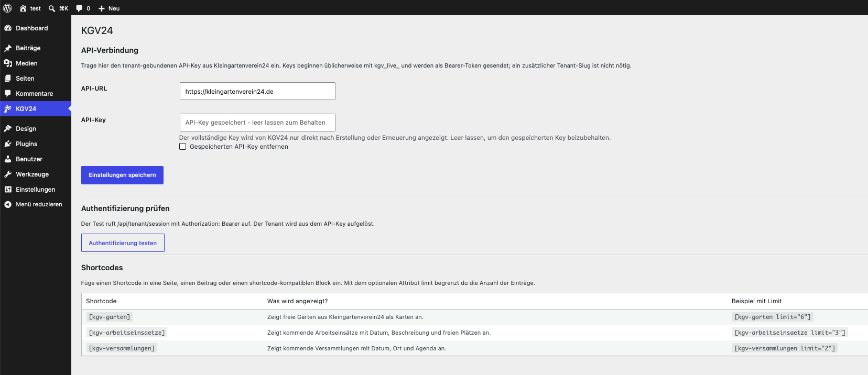Image resolution: width=868 pixels, height=375 pixels.
Task: Click the Neu link in top bar
Action: pyautogui.click(x=114, y=8)
